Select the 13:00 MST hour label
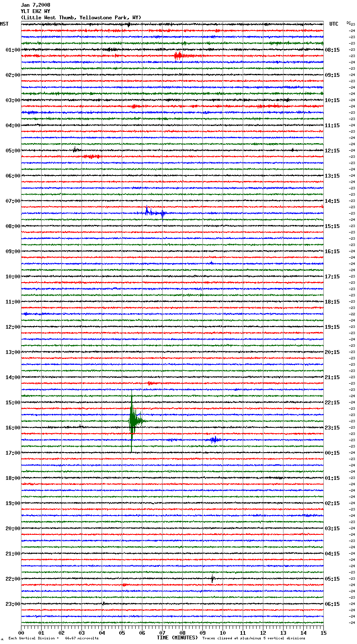This screenshot has width=357, height=644. (13, 352)
